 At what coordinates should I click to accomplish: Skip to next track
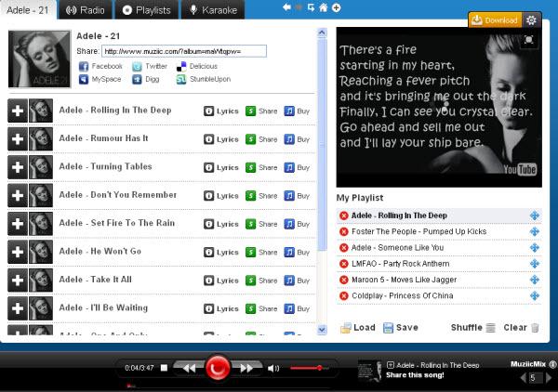[x=246, y=368]
